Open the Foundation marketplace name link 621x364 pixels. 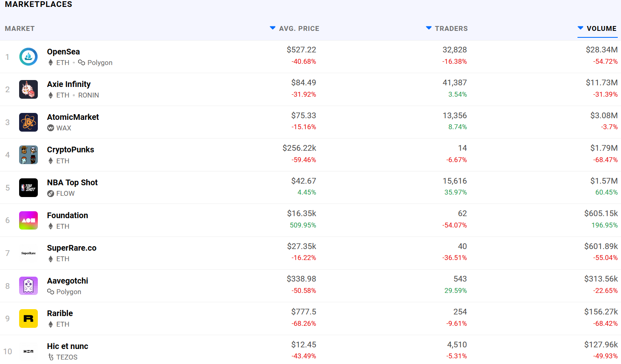[x=68, y=215]
